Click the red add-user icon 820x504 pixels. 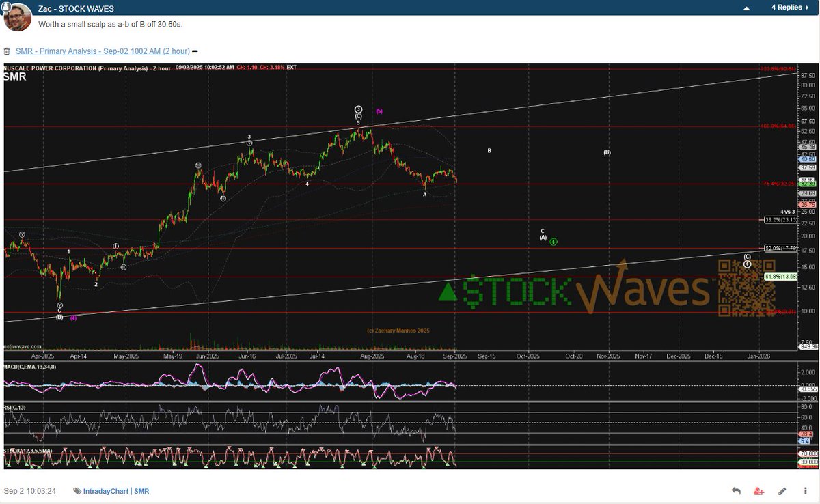pyautogui.click(x=759, y=491)
